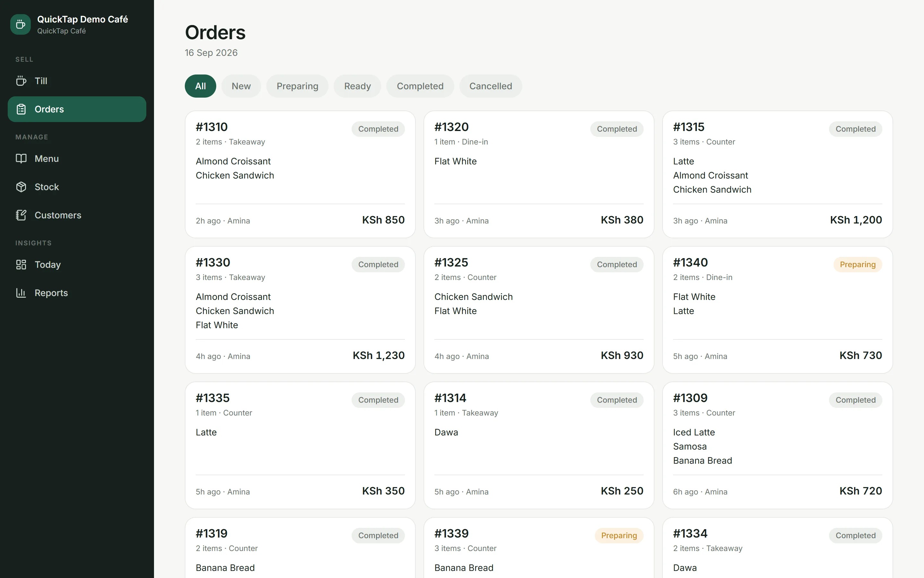Open order #1319

pos(300,548)
